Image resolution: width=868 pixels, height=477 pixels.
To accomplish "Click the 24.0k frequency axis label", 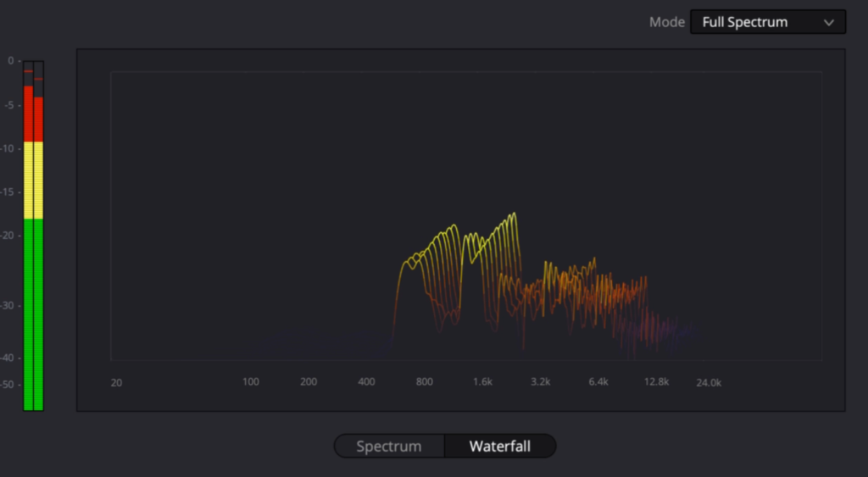I will (709, 383).
